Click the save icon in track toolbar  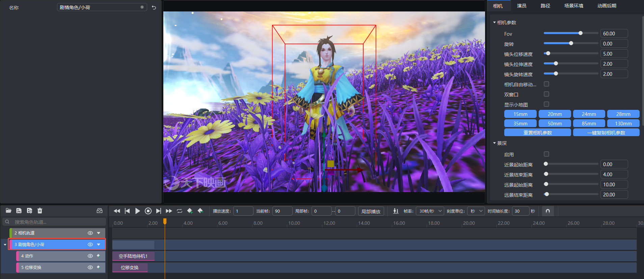tap(19, 211)
